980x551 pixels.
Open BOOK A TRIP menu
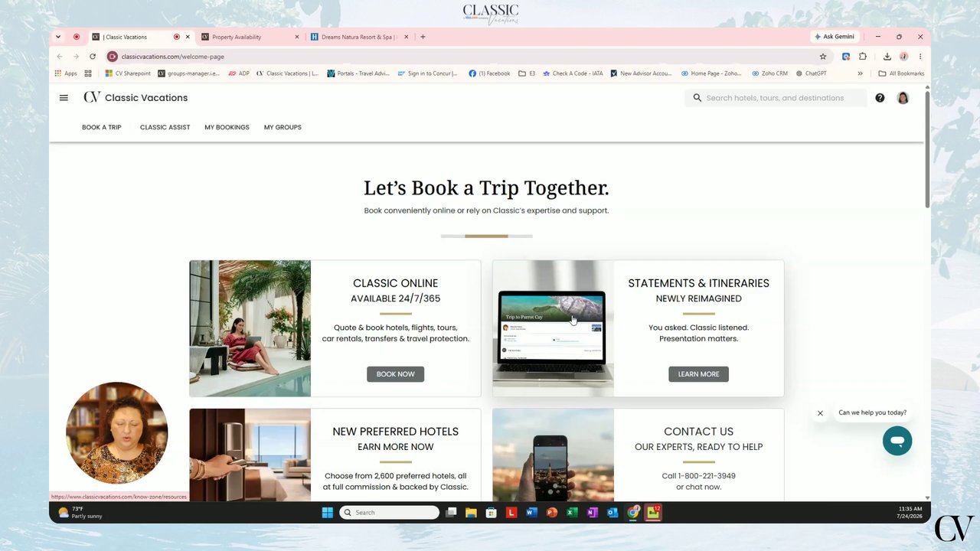(102, 127)
